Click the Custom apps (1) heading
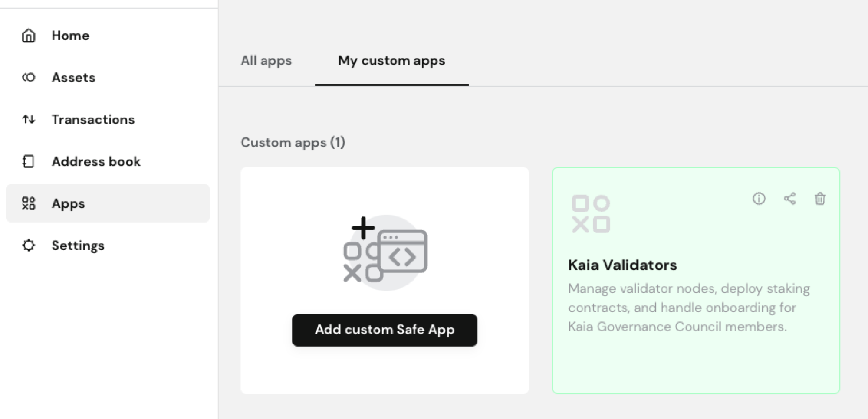 (x=293, y=142)
